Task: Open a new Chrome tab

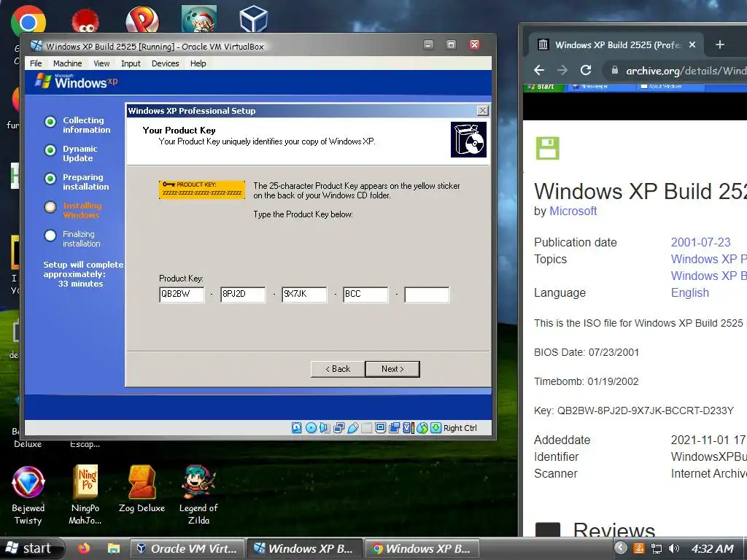Action: (720, 44)
